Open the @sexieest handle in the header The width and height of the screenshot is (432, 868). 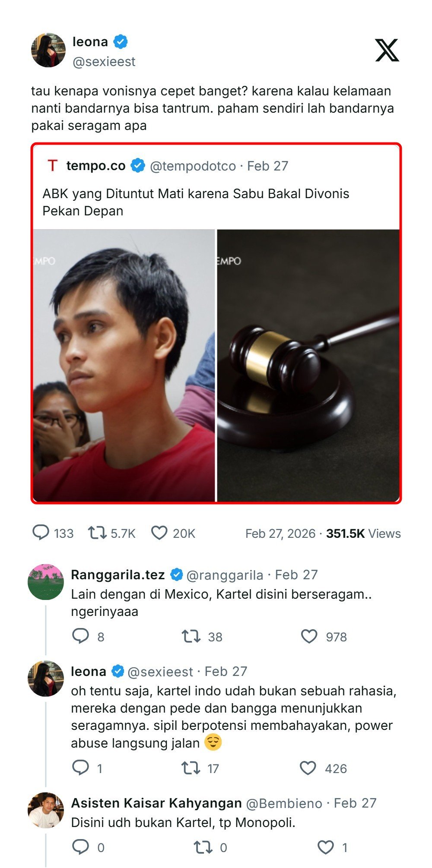104,62
